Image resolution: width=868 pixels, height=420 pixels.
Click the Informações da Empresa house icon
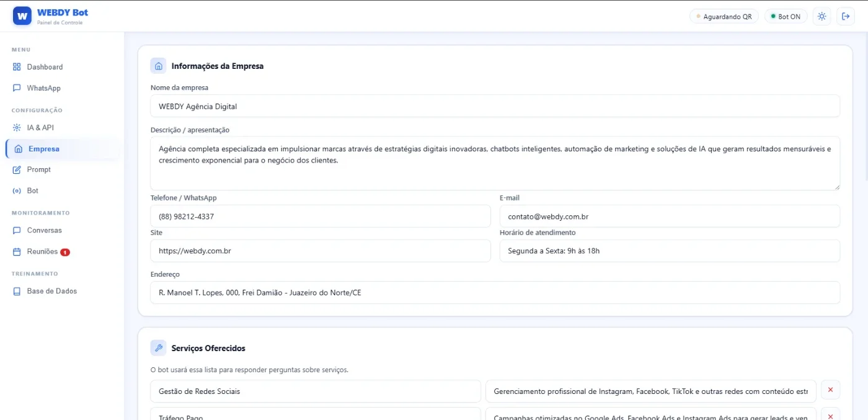click(158, 66)
